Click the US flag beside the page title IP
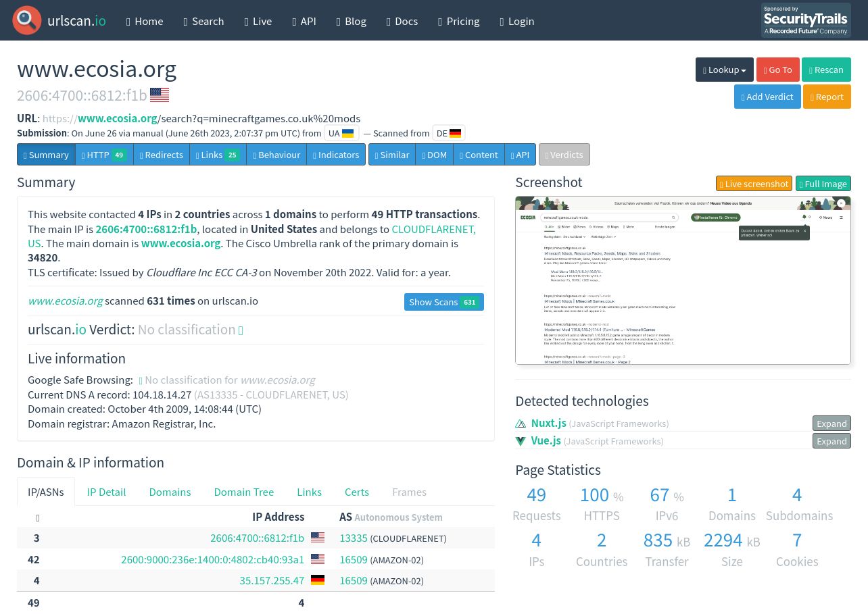The width and height of the screenshot is (868, 614). coord(160,95)
